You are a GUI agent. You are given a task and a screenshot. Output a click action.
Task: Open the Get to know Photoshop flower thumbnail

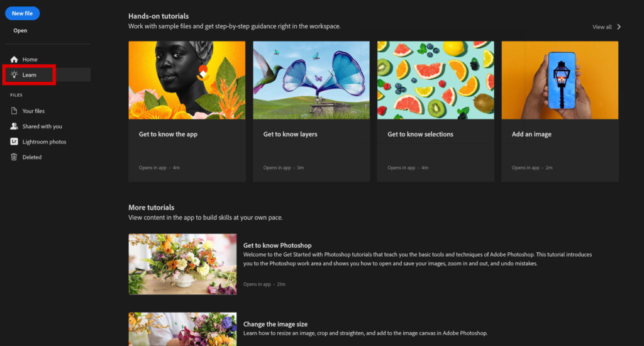tap(182, 264)
